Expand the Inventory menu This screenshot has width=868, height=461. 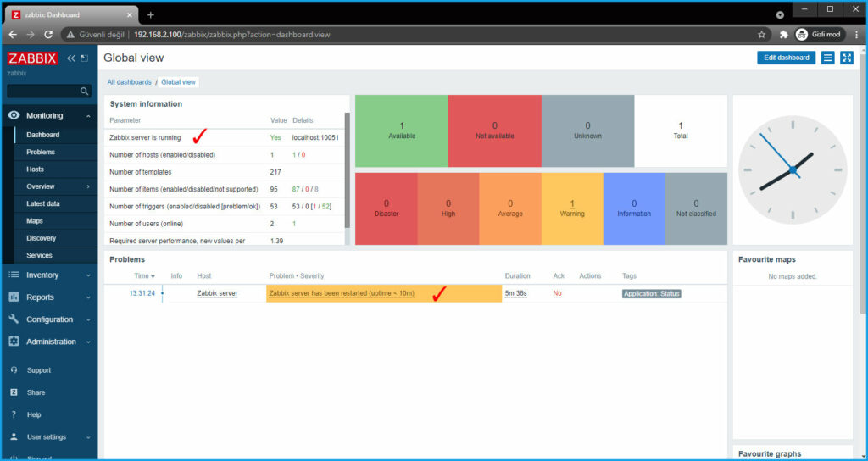(x=88, y=275)
